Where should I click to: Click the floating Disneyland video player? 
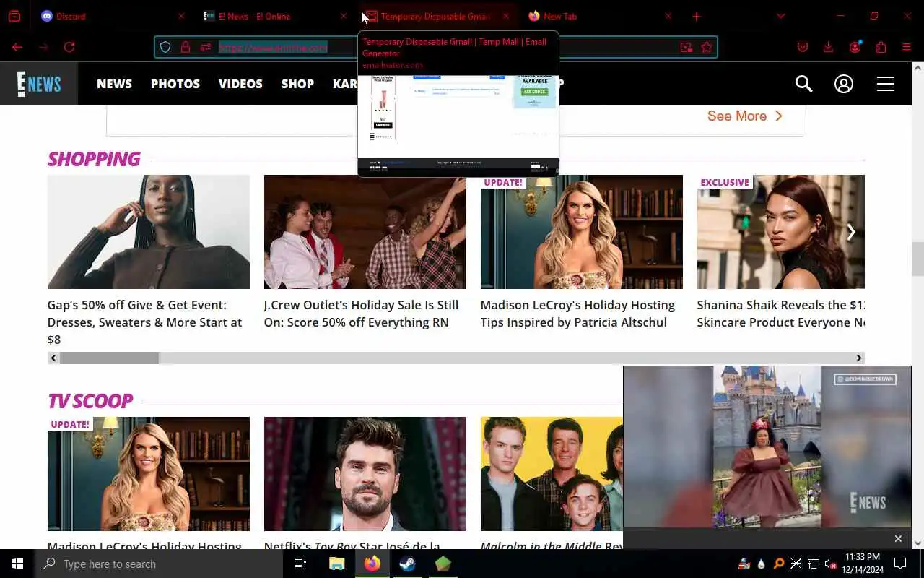click(x=767, y=447)
